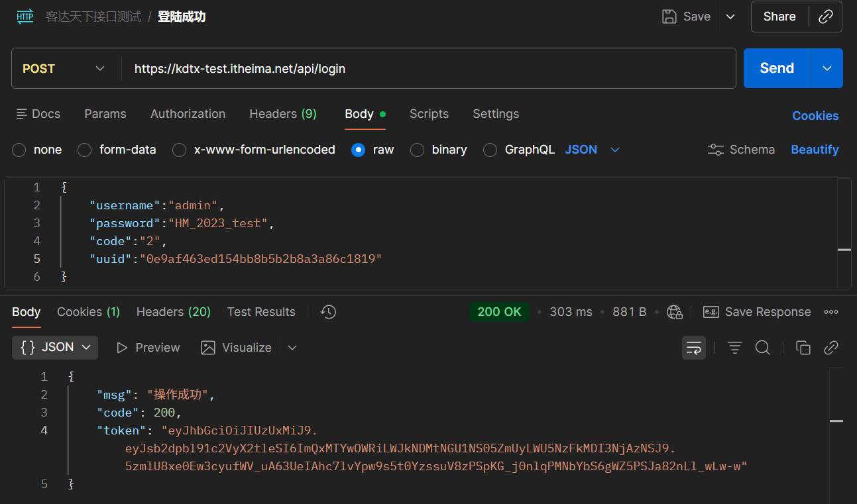Click the 303 ms response time
857x504 pixels.
tap(571, 312)
